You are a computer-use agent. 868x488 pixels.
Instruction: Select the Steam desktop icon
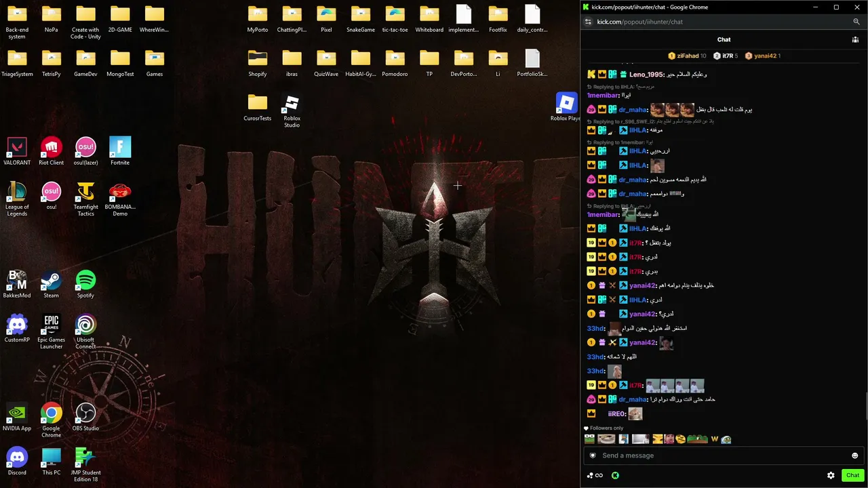pyautogui.click(x=52, y=285)
